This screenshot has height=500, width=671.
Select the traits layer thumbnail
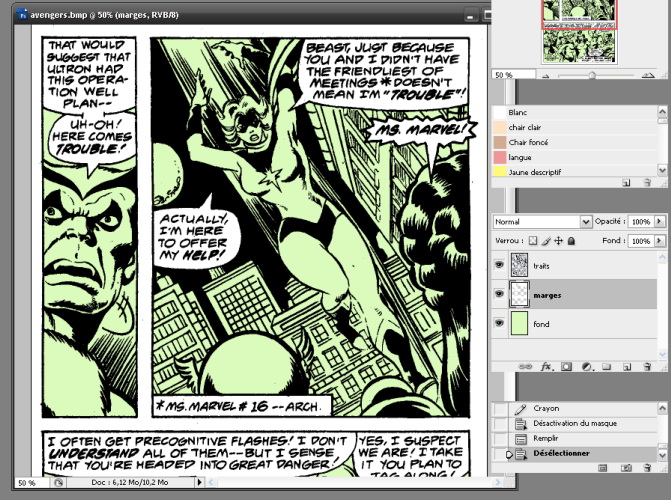coord(519,265)
